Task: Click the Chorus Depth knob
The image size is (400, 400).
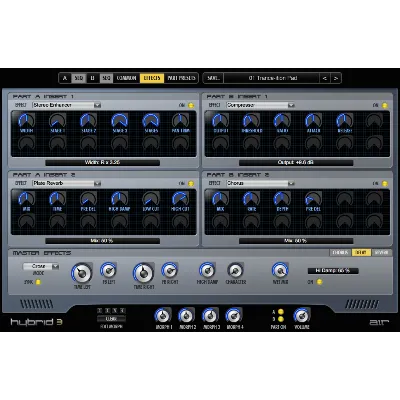Action: click(282, 199)
